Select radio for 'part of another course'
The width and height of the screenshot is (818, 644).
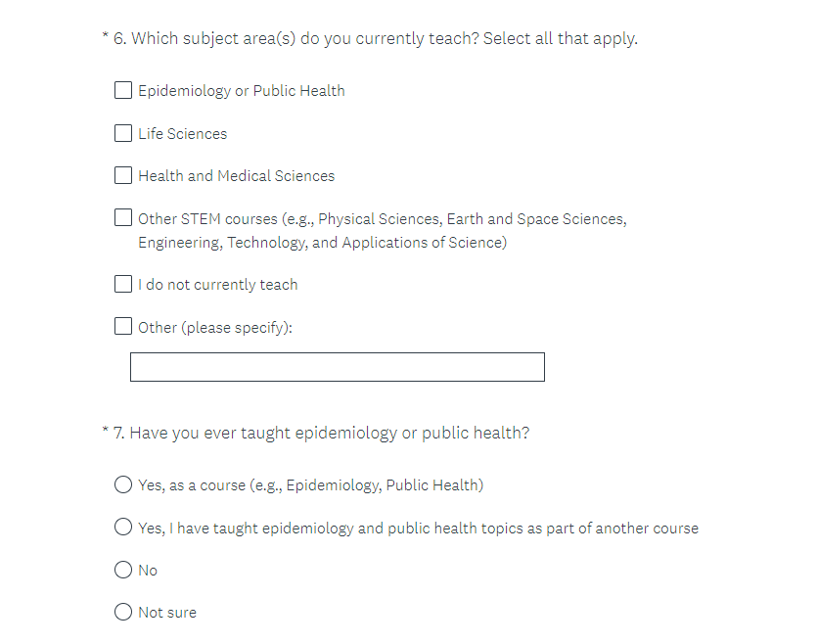click(x=123, y=528)
